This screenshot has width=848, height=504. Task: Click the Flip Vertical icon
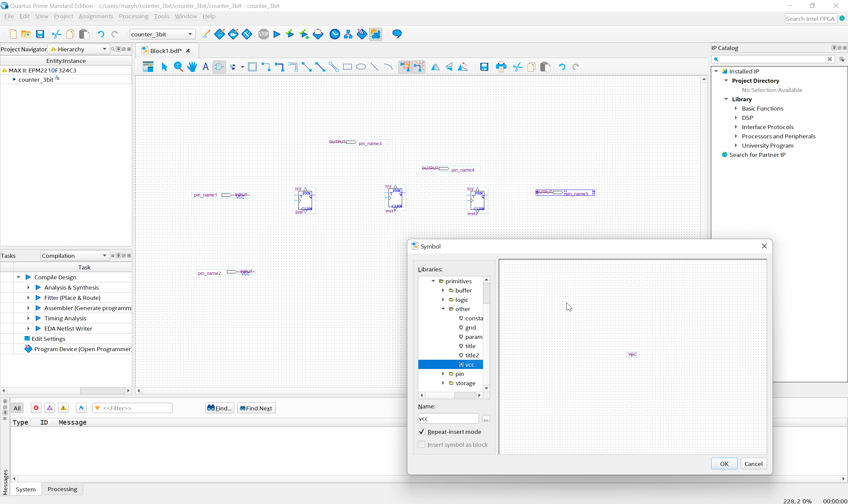(449, 67)
